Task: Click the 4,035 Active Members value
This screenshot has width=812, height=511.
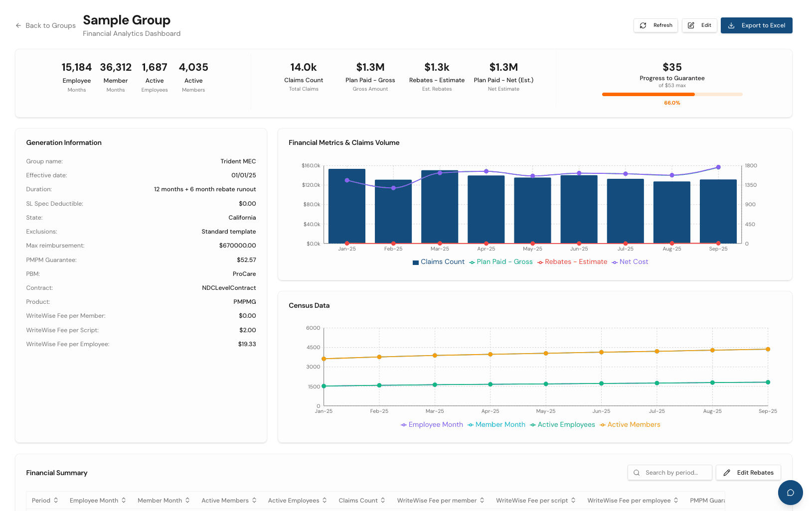Action: pos(193,67)
